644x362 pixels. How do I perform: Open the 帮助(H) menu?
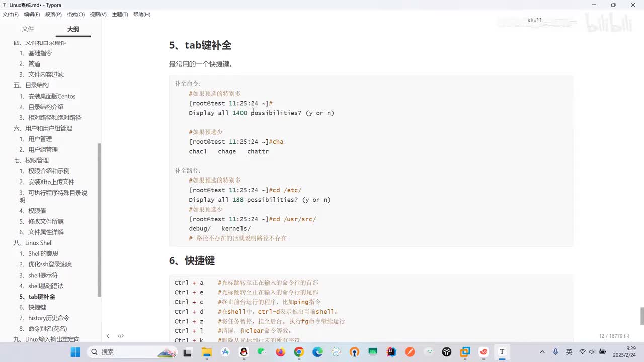click(142, 14)
